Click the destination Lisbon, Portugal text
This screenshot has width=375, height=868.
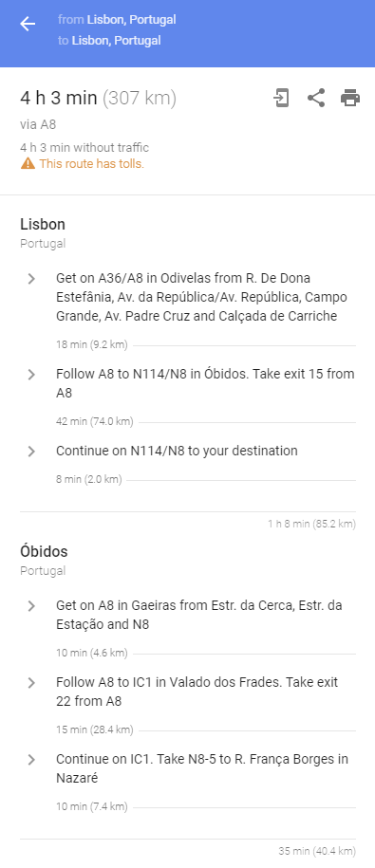[117, 41]
